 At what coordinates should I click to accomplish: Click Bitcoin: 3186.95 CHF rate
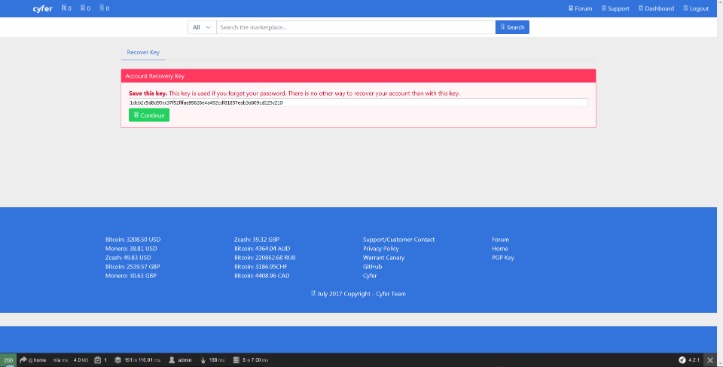tap(261, 266)
